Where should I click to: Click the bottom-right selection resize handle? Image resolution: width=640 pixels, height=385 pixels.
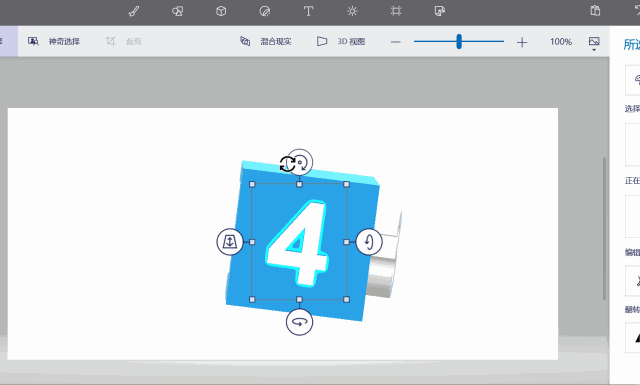tap(347, 300)
